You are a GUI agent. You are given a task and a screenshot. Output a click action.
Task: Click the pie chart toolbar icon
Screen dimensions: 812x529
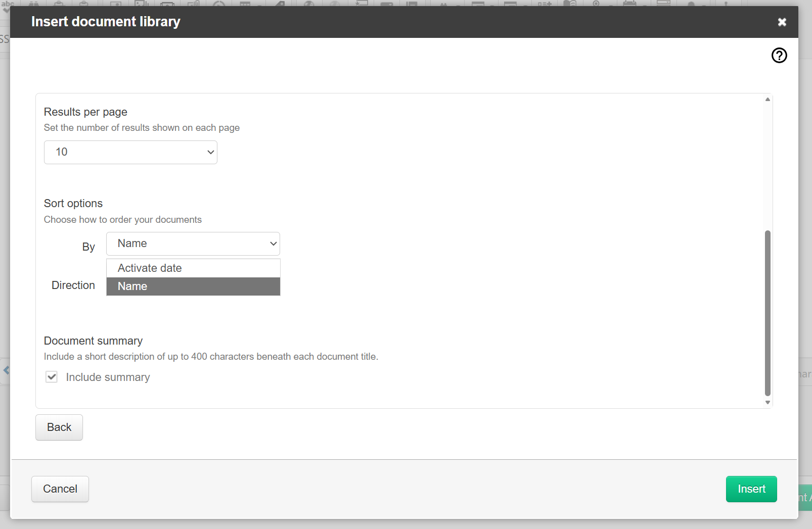point(218,4)
